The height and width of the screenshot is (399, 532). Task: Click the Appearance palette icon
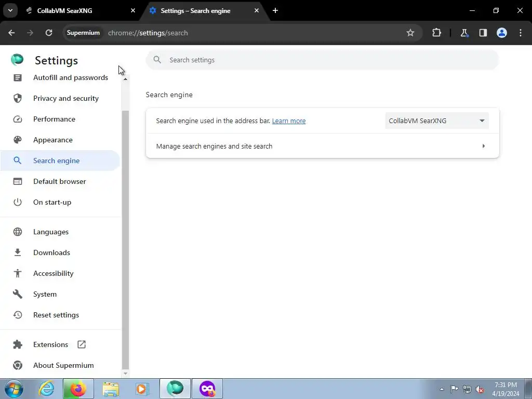click(18, 140)
